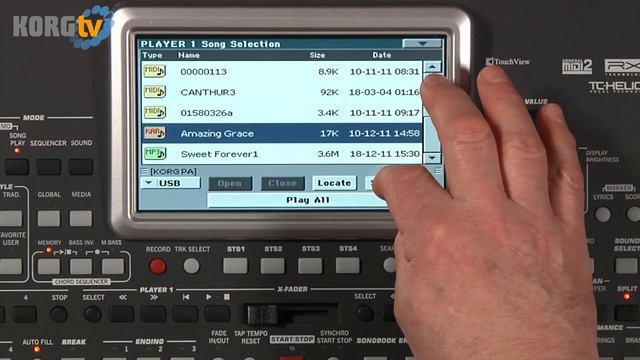This screenshot has height=360, width=640.
Task: Select the 01580326a song row
Action: point(282,113)
